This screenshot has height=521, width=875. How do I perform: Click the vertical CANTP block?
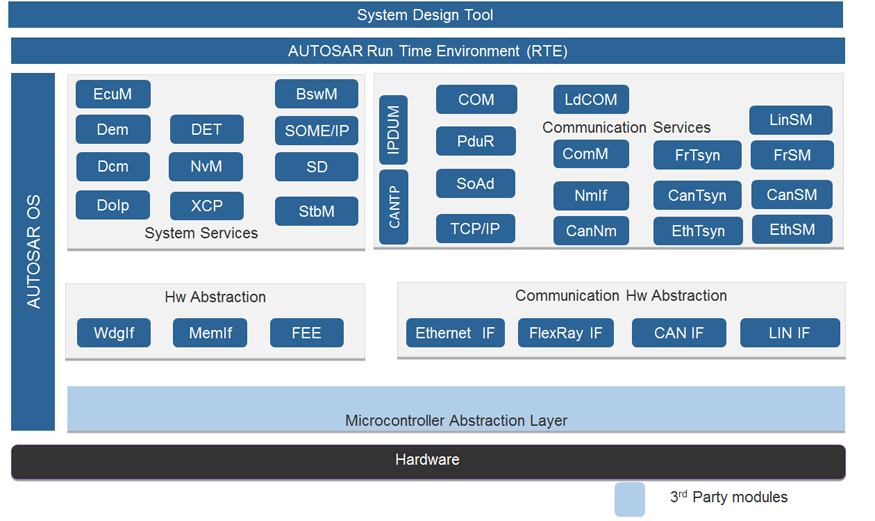click(x=393, y=207)
